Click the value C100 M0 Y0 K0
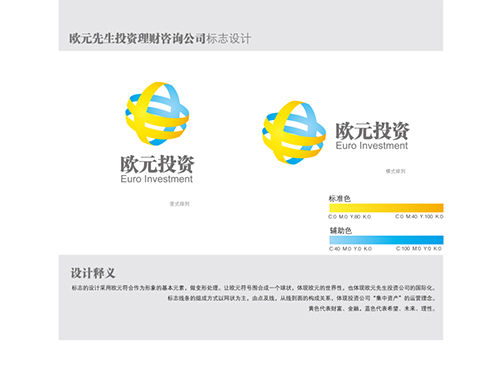Image resolution: width=500 pixels, height=366 pixels. pyautogui.click(x=419, y=249)
